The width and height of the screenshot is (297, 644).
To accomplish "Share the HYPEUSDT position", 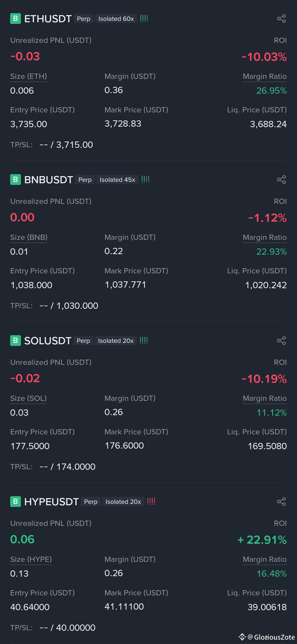I will [281, 502].
